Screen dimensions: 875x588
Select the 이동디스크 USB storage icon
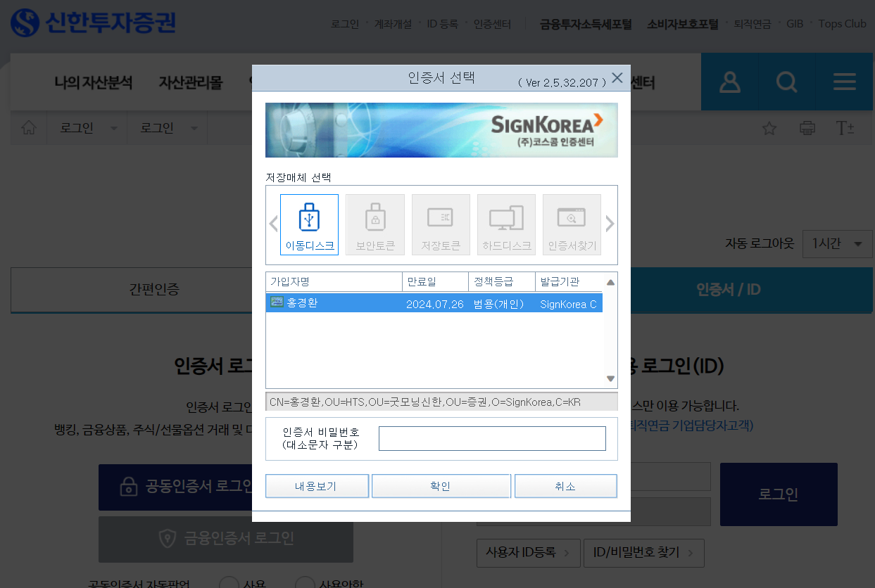309,224
